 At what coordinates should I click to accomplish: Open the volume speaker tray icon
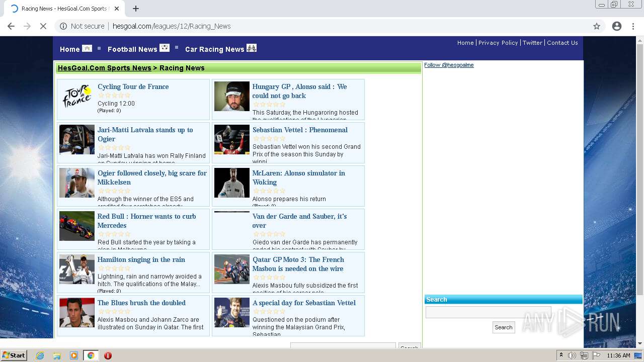point(572,355)
